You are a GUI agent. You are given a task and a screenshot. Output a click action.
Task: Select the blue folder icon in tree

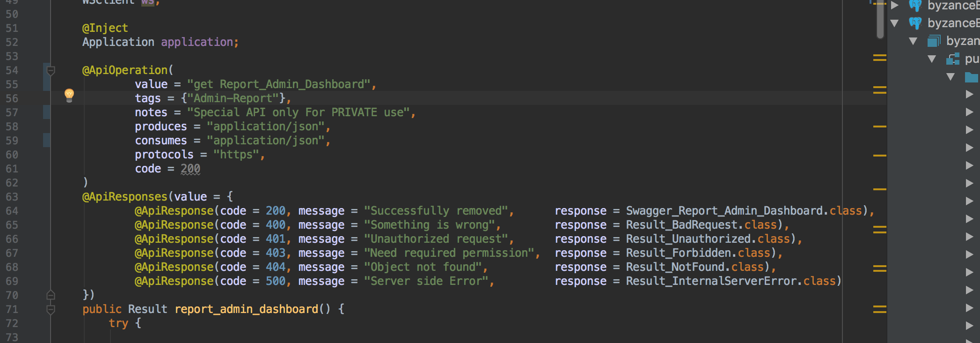pos(972,77)
